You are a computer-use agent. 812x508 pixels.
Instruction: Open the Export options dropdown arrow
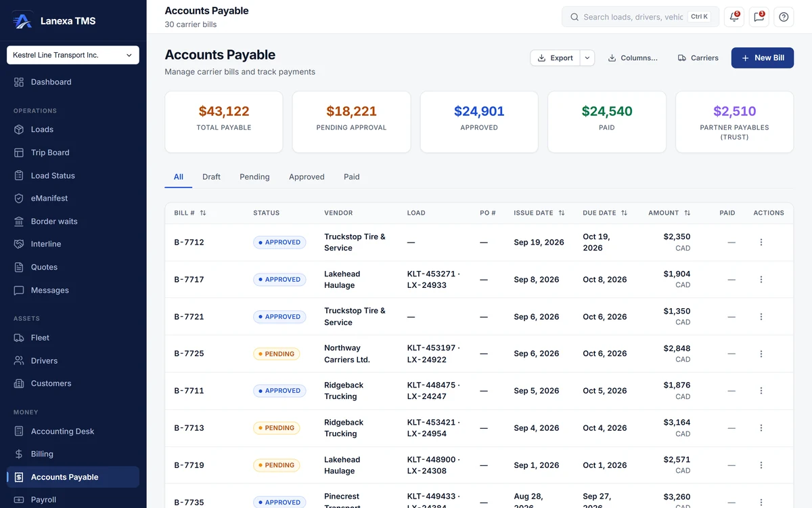tap(587, 58)
